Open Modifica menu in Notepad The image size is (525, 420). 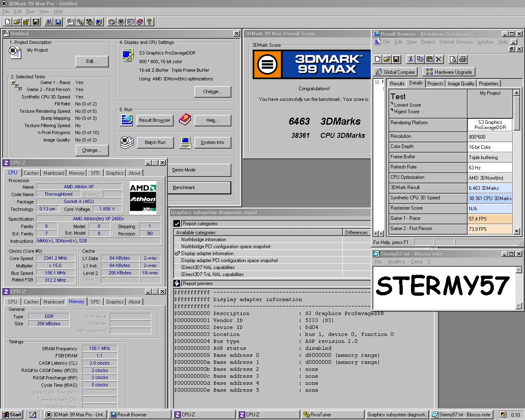click(x=396, y=262)
